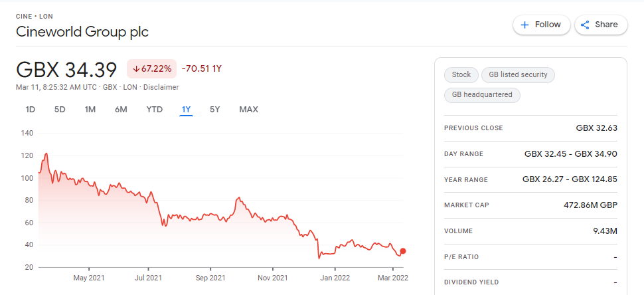Click the P/E RATIO label
Image resolution: width=644 pixels, height=295 pixels.
[461, 257]
